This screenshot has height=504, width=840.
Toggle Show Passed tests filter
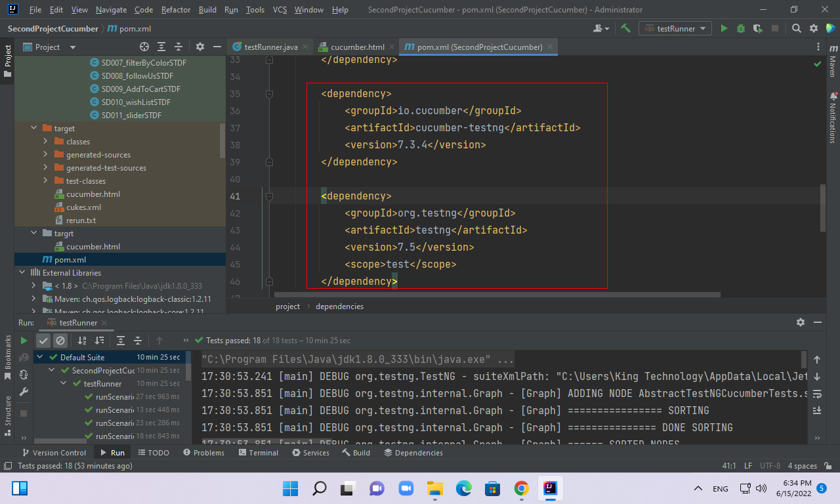(x=43, y=341)
